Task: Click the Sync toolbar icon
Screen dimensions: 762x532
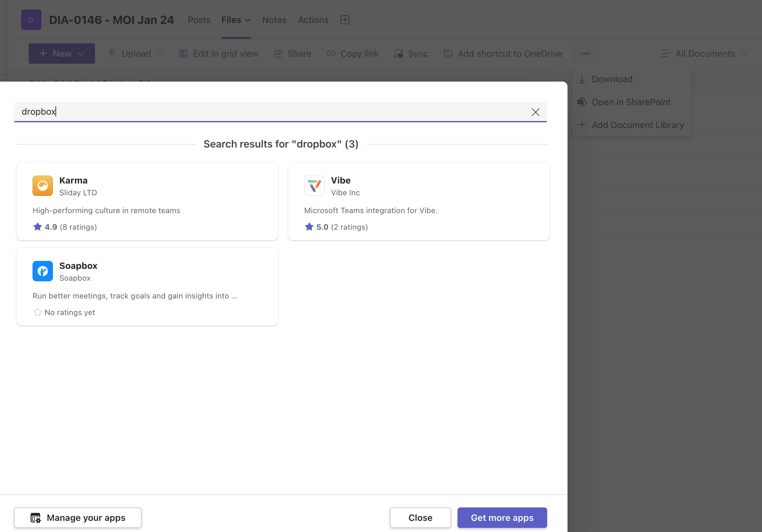Action: [399, 54]
